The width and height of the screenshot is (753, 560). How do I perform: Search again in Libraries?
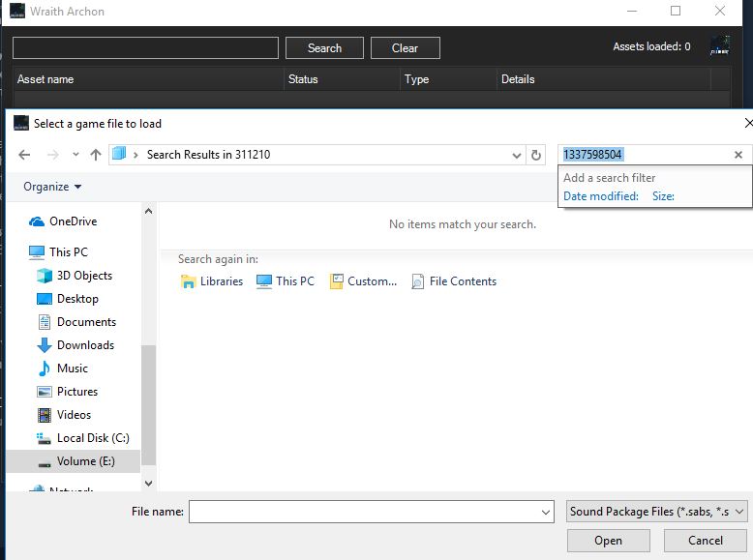[x=212, y=281]
